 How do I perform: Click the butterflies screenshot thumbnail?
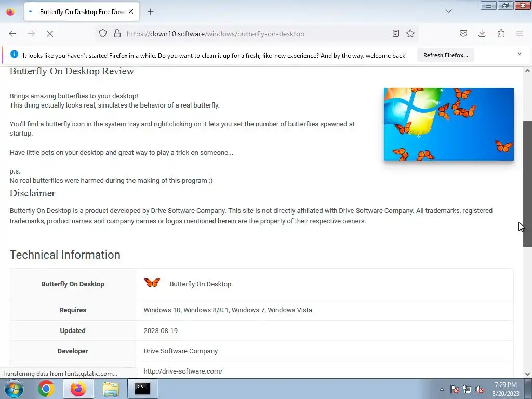pos(448,124)
